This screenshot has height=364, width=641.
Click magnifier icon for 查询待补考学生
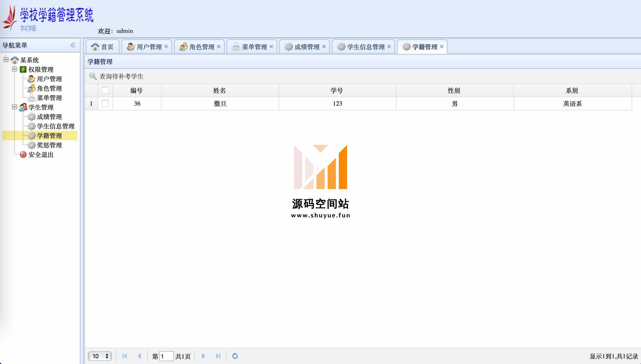pyautogui.click(x=93, y=76)
